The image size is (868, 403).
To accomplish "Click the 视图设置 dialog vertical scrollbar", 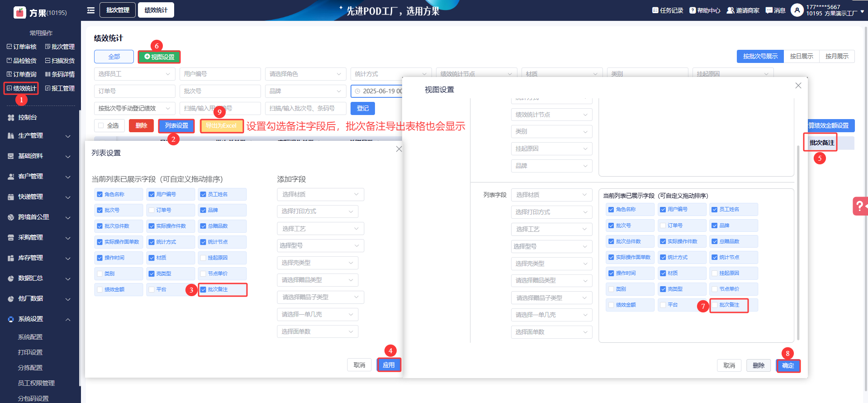I will tap(798, 242).
